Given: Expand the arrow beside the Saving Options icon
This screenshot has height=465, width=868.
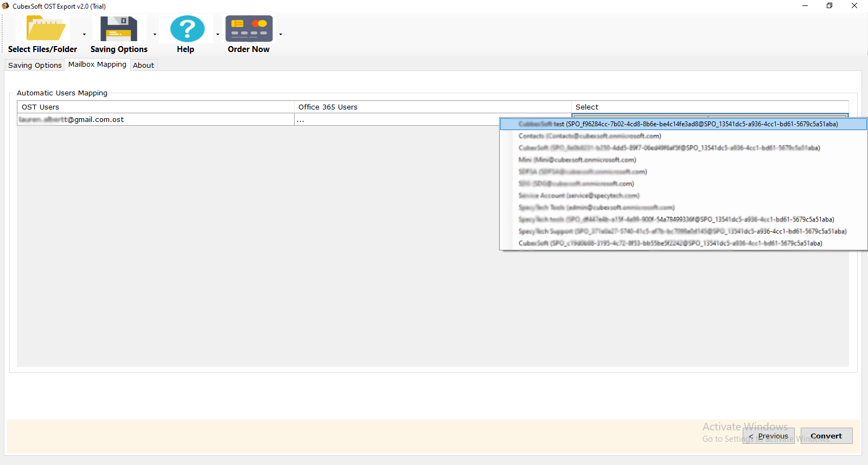Looking at the screenshot, I should point(155,35).
